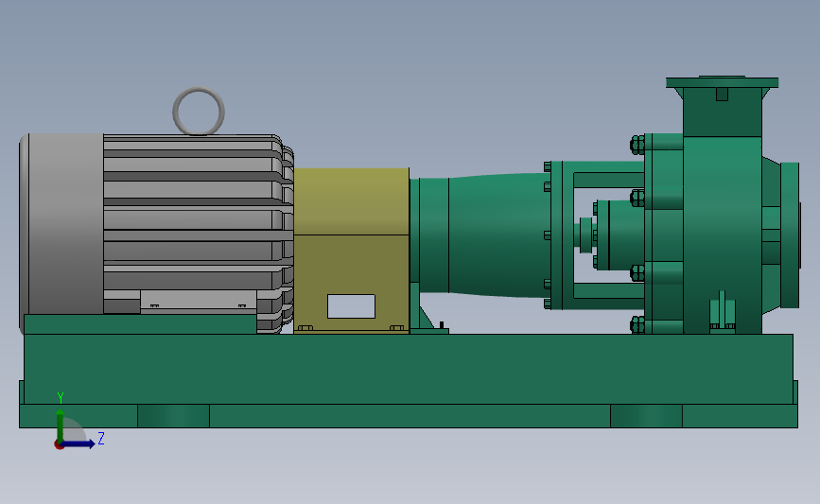Select the suction flange at pump end
Image resolution: width=820 pixels, height=504 pixels.
[790, 235]
